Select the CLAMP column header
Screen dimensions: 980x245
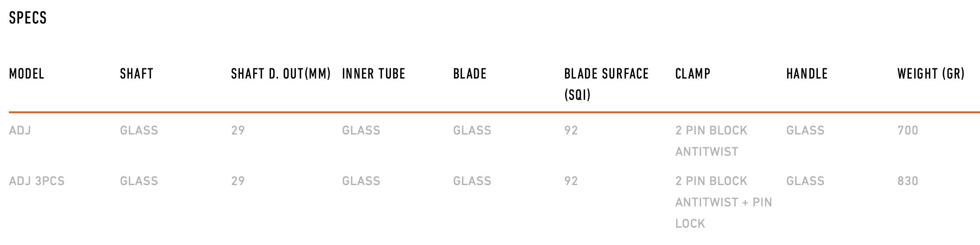pyautogui.click(x=693, y=74)
